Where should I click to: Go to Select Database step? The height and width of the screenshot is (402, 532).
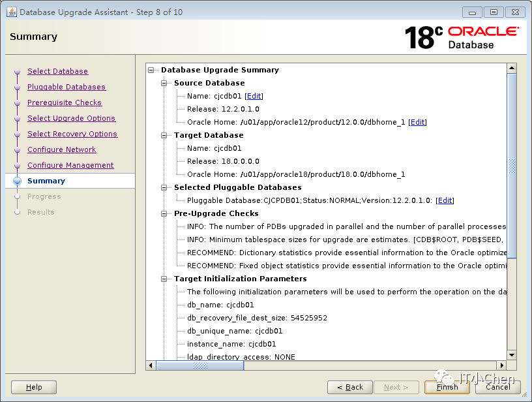pos(57,71)
